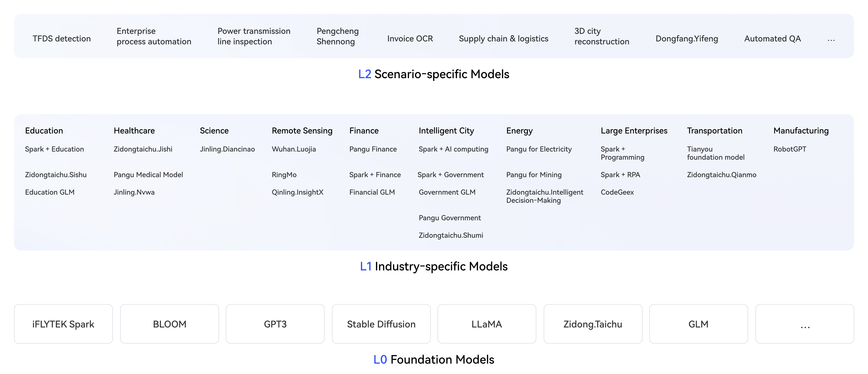Select RobotGPT under Manufacturing
Image resolution: width=868 pixels, height=374 pixels.
click(790, 149)
